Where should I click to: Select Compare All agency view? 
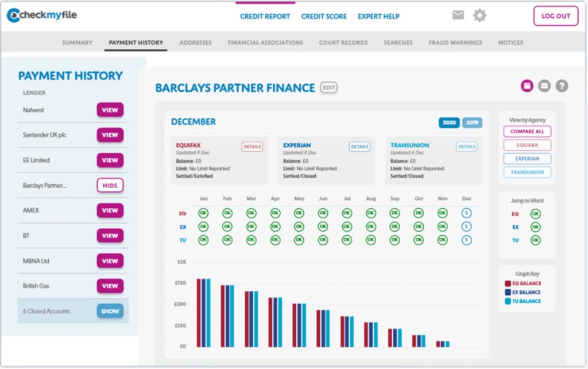(x=527, y=131)
